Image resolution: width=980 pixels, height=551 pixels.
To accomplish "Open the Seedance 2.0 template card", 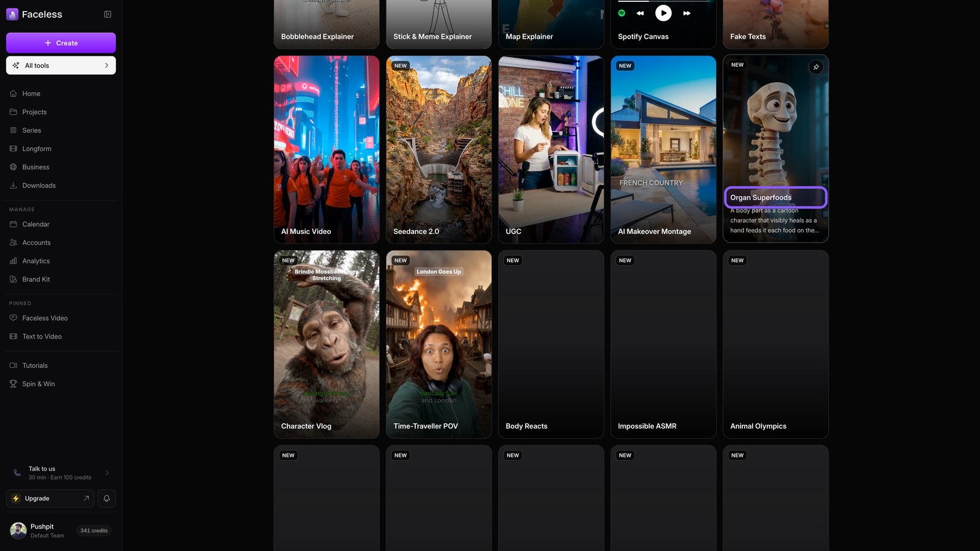I will point(439,149).
